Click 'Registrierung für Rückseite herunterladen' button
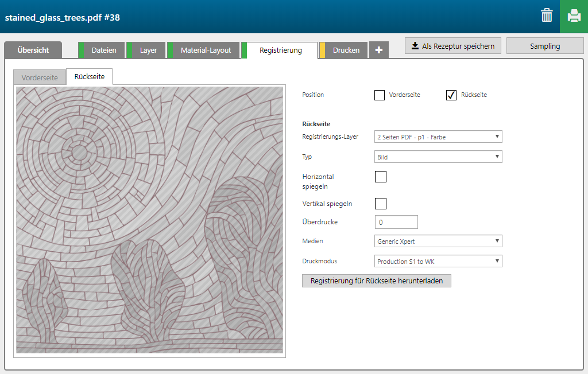This screenshot has width=588, height=374. pyautogui.click(x=376, y=281)
